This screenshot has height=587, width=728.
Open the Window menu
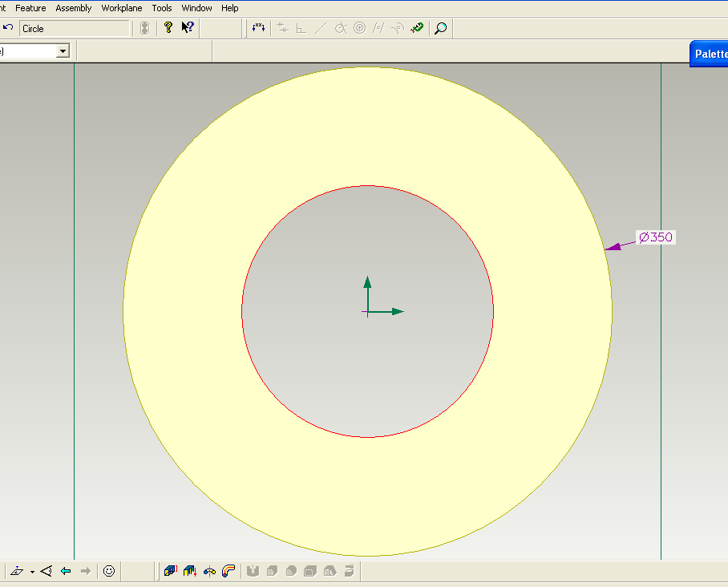(197, 8)
